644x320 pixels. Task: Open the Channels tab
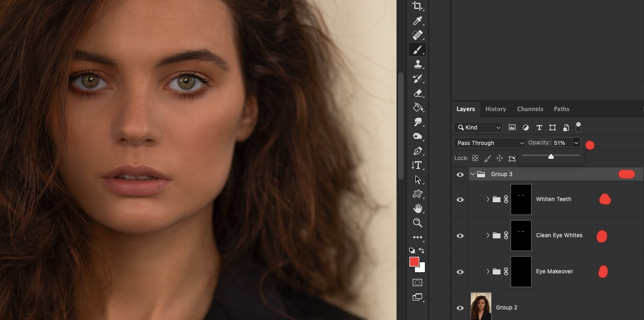pos(531,109)
